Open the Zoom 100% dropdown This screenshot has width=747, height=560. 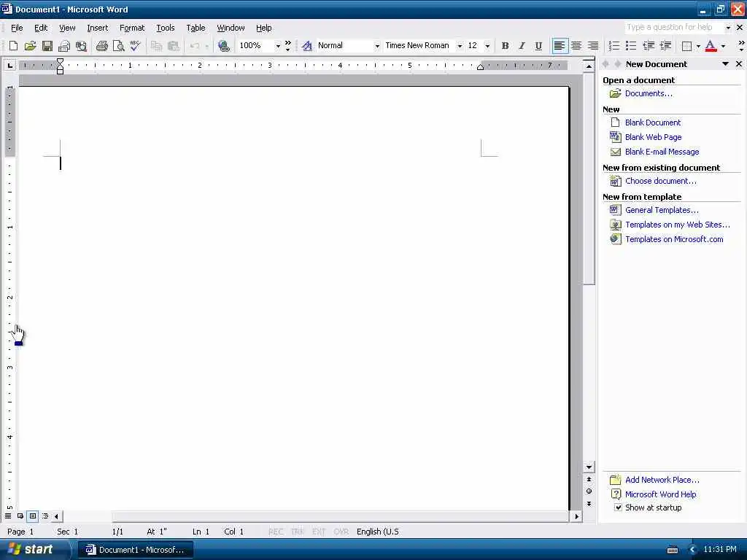click(x=278, y=46)
